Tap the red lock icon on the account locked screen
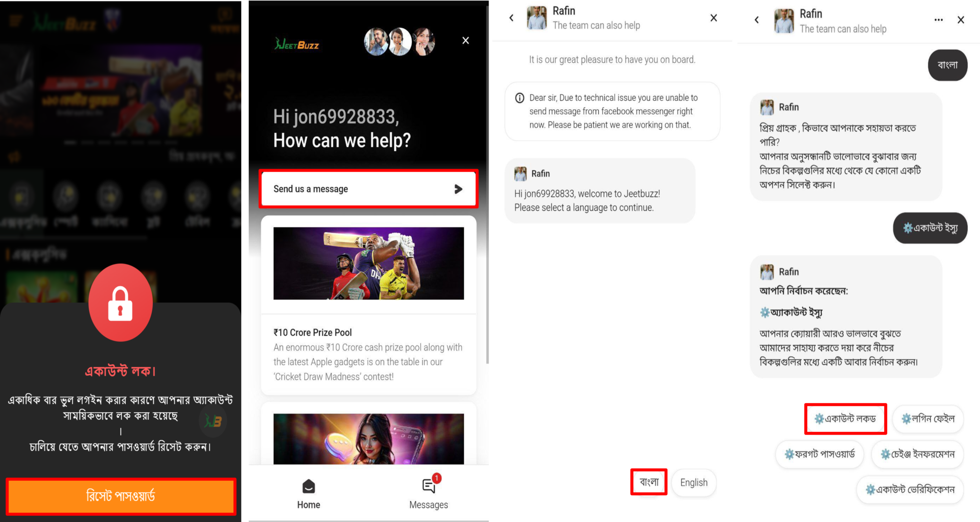 tap(121, 303)
